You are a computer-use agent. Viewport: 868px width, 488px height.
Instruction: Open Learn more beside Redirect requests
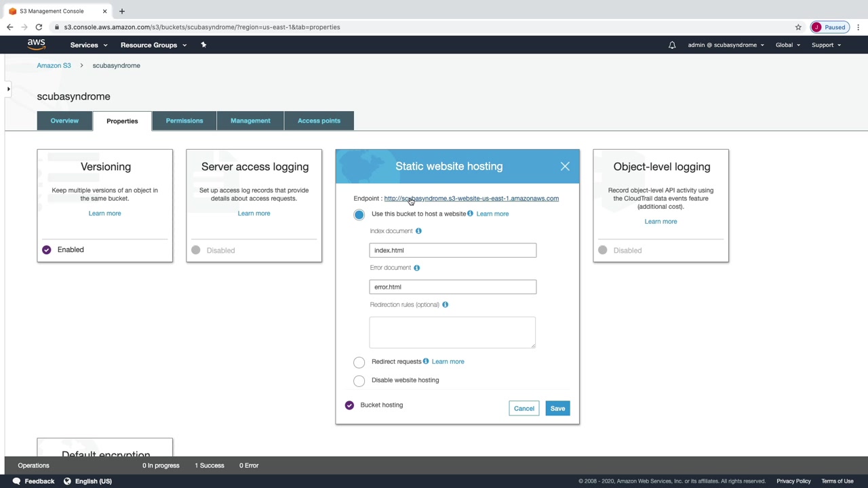coord(448,361)
